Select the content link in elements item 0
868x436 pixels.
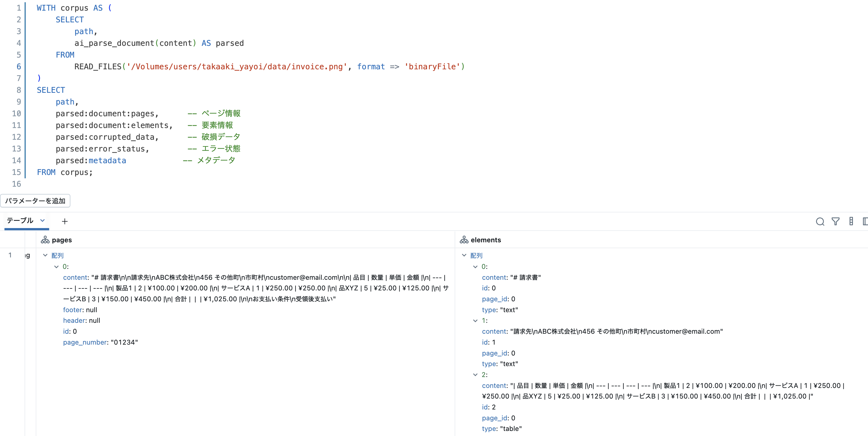494,277
